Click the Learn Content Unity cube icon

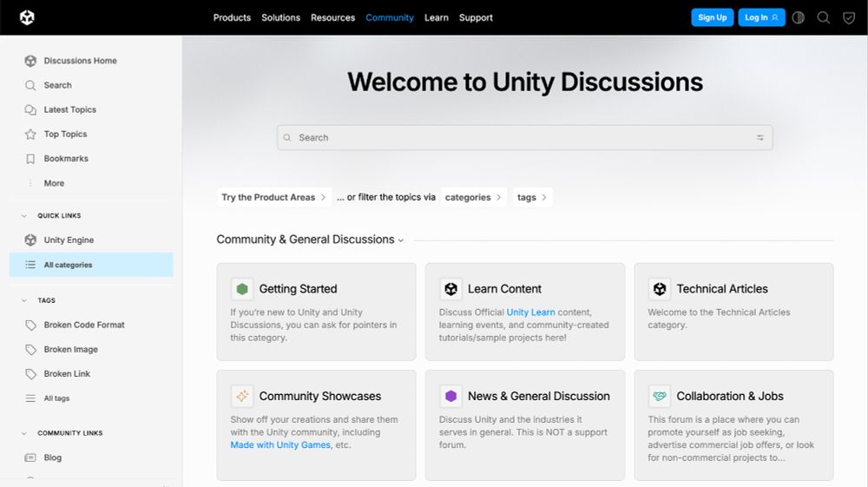[450, 289]
